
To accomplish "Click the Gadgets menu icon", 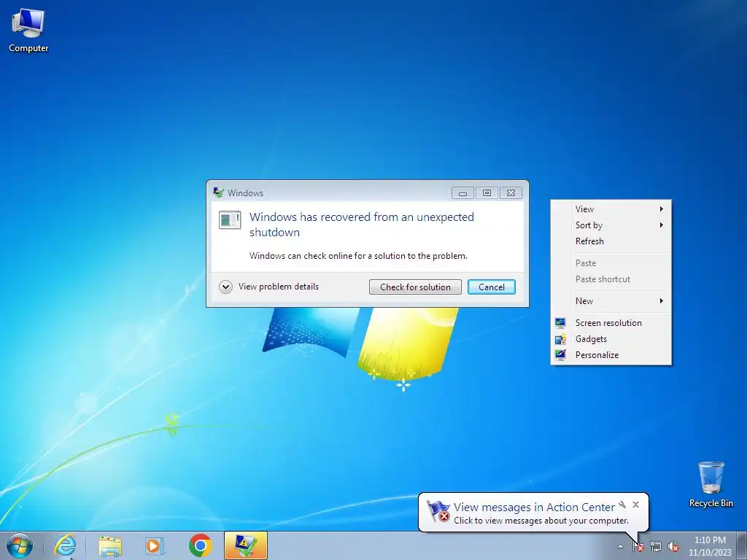I will point(560,338).
